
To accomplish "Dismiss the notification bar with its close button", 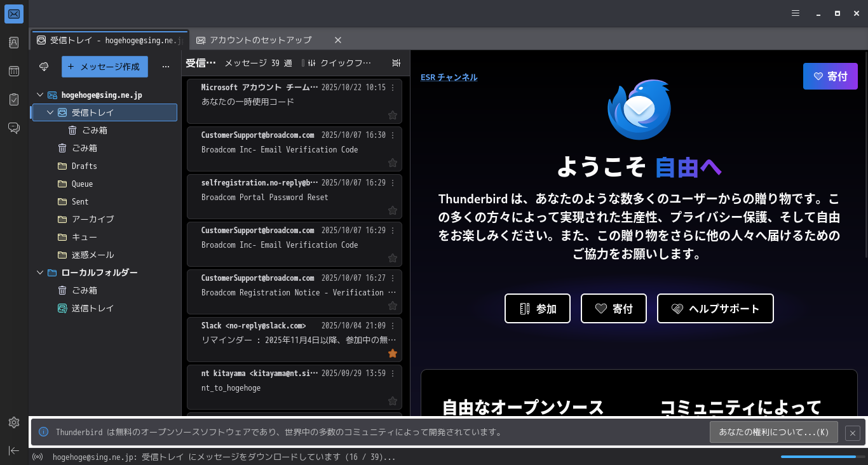I will click(853, 433).
